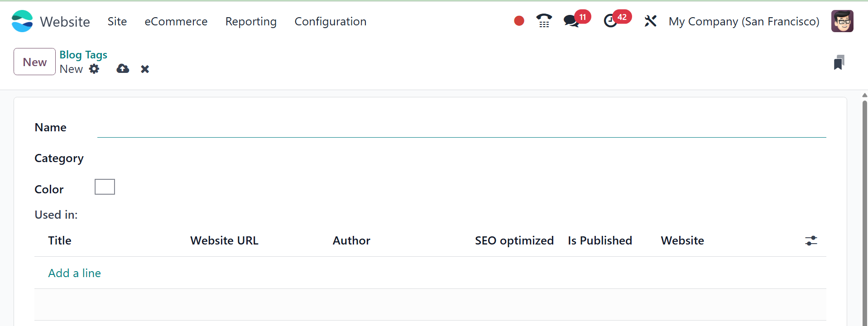
Task: Click the Odoo Website app logo
Action: (x=22, y=21)
